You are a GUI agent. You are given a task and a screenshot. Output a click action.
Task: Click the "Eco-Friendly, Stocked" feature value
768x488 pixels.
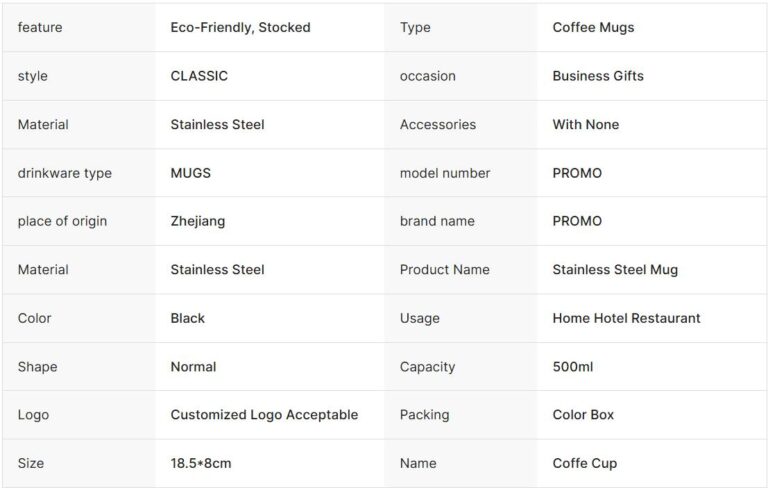coord(240,28)
